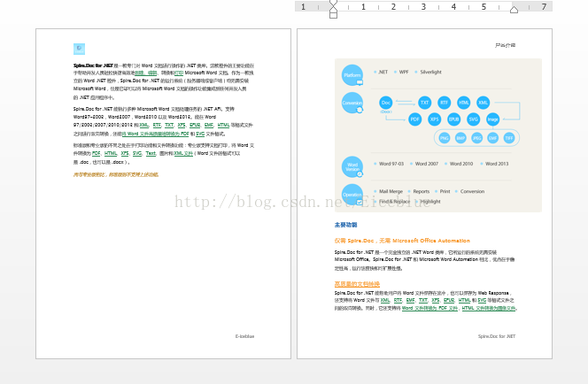Click the EPUB circle in the conversion diagram
Image resolution: width=588 pixels, height=384 pixels.
tap(453, 119)
